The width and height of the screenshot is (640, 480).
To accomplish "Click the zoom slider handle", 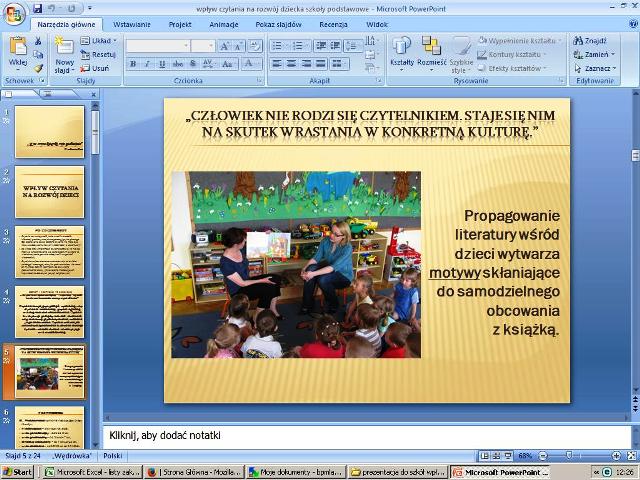I will click(x=569, y=455).
